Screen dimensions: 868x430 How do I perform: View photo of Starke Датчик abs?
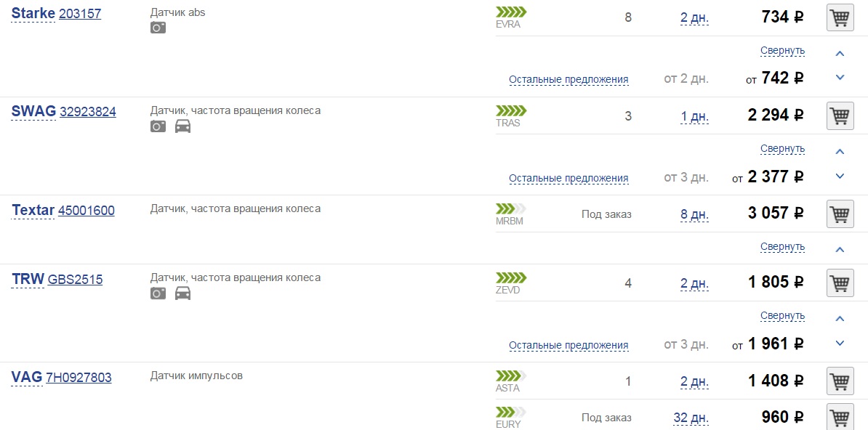[x=158, y=28]
